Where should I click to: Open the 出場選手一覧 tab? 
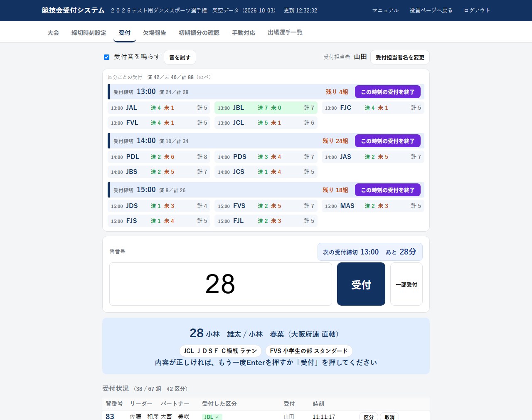point(285,32)
